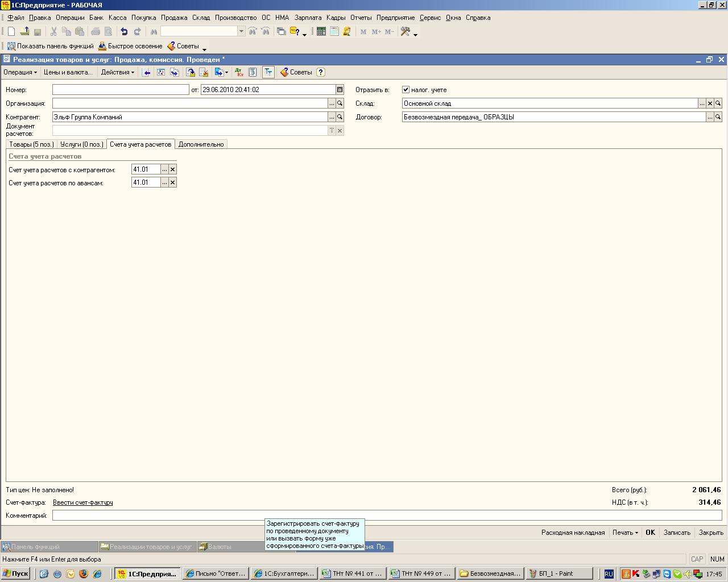
Task: Switch to Панель функций window tab
Action: [x=49, y=547]
